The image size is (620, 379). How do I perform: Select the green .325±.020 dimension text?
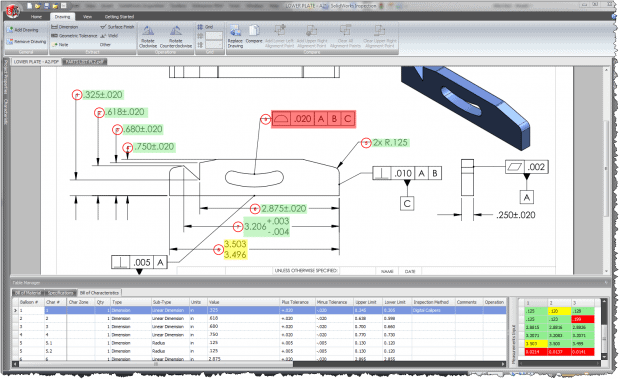coord(103,95)
